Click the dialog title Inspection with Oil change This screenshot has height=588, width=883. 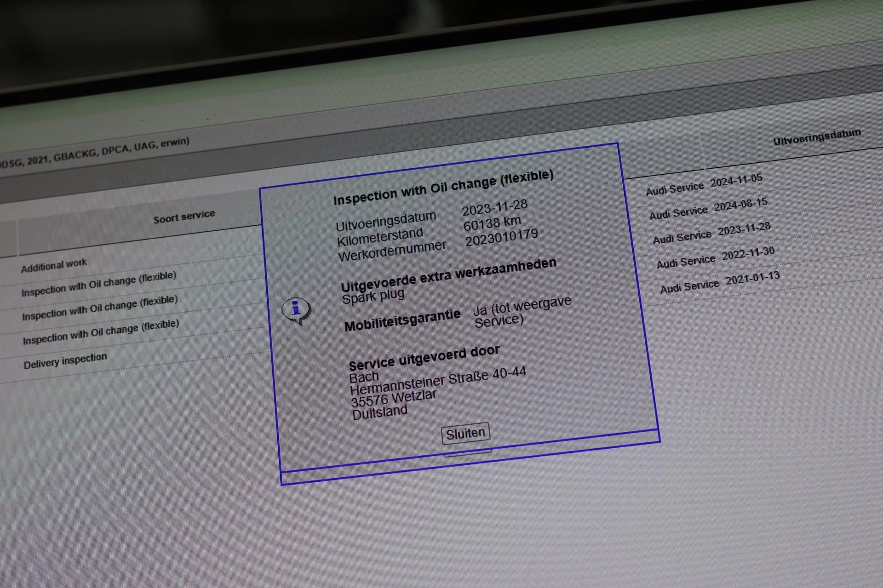point(443,187)
